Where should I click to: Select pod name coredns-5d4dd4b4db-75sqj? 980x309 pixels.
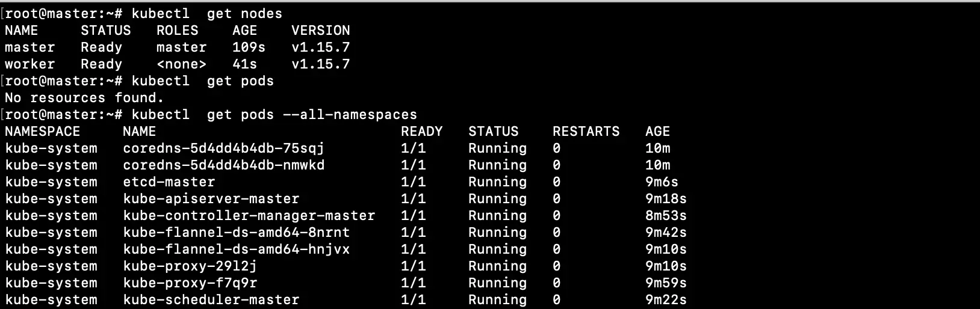(223, 148)
